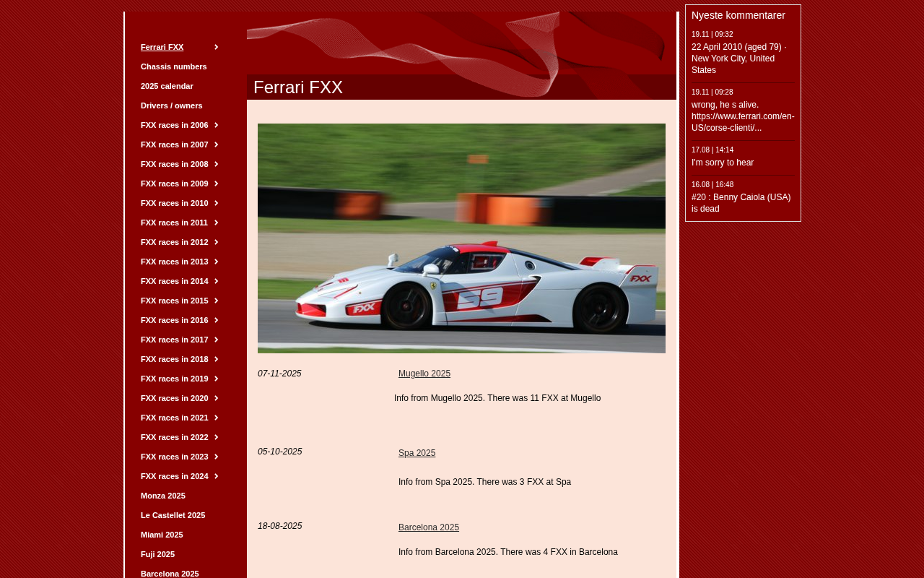924x578 pixels.
Task: Expand the FXX races in 2016 arrow
Action: [x=217, y=320]
